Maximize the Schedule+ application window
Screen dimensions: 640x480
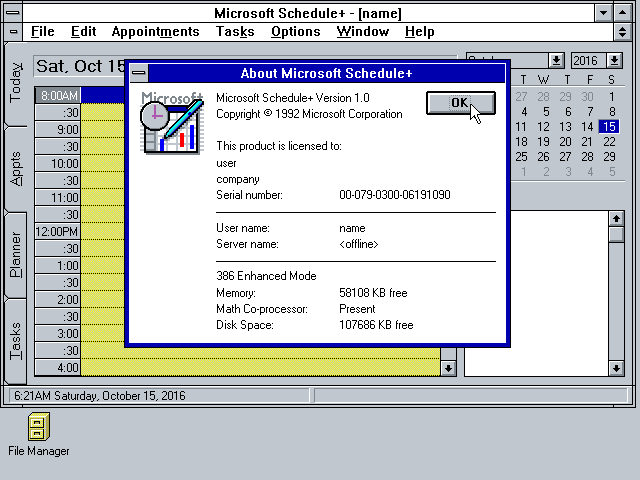(622, 13)
